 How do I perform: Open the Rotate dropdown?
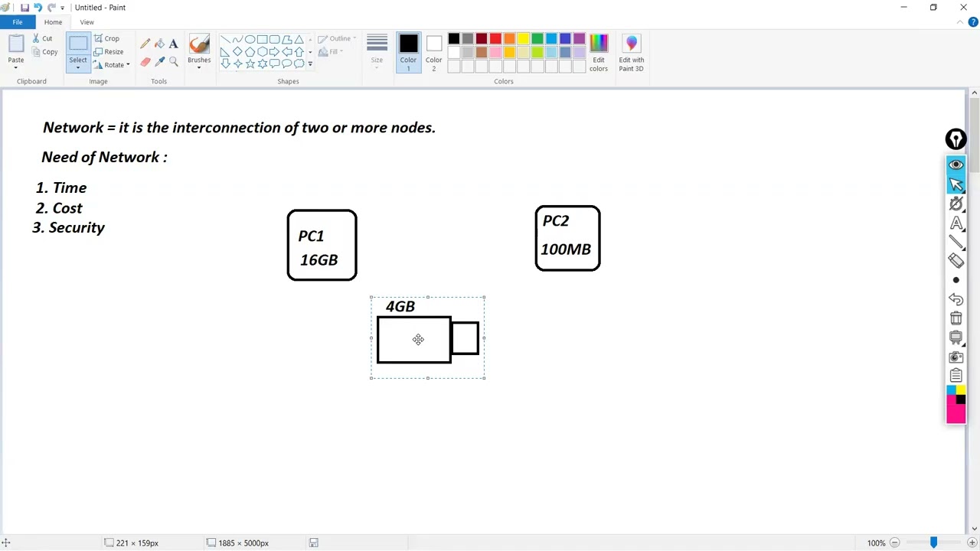(x=112, y=65)
